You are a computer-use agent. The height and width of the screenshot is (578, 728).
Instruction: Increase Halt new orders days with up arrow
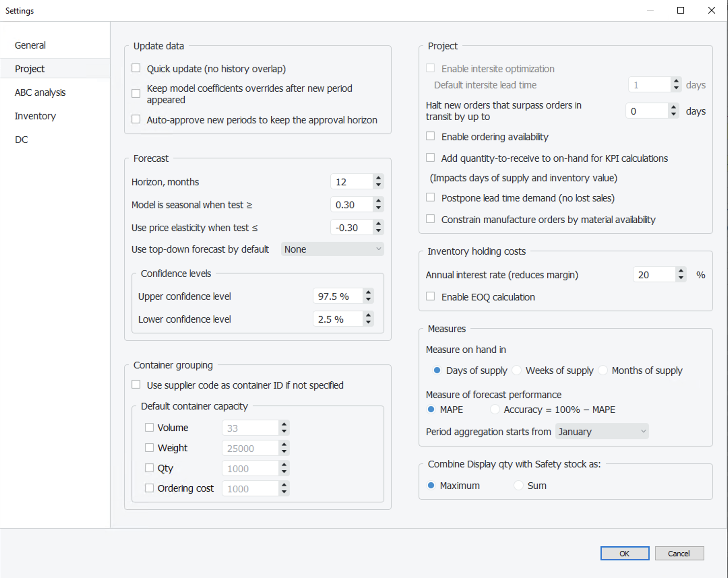coord(673,107)
